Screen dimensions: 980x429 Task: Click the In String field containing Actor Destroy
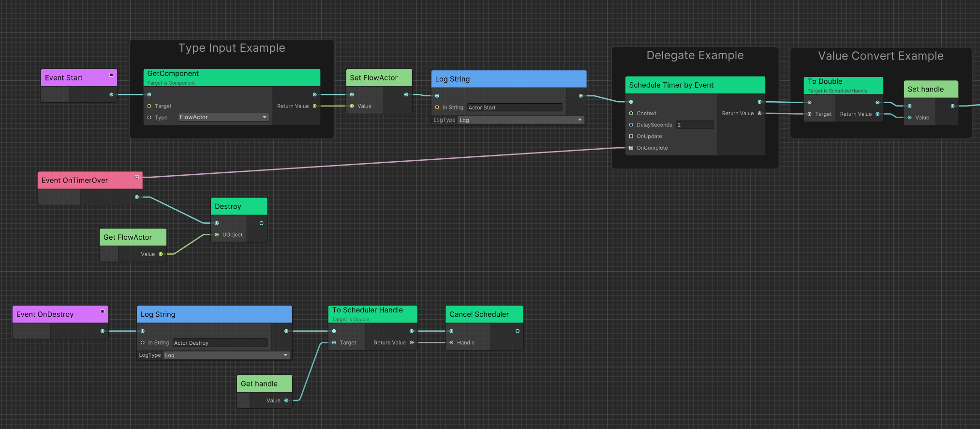click(x=220, y=343)
